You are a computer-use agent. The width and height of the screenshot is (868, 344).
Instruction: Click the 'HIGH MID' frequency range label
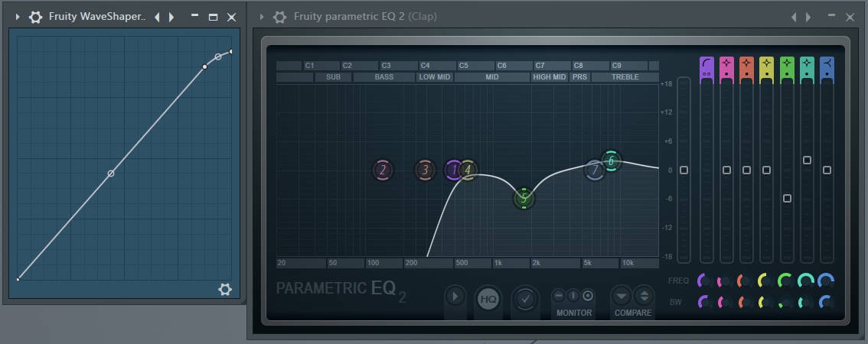click(x=550, y=77)
